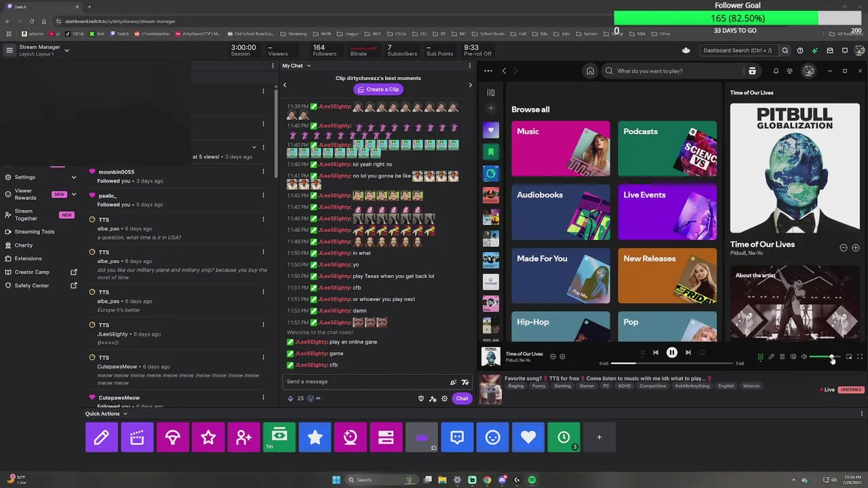Screen dimensions: 868x488
Task: Expand Your Library in Spotify sidebar
Action: coord(491,93)
